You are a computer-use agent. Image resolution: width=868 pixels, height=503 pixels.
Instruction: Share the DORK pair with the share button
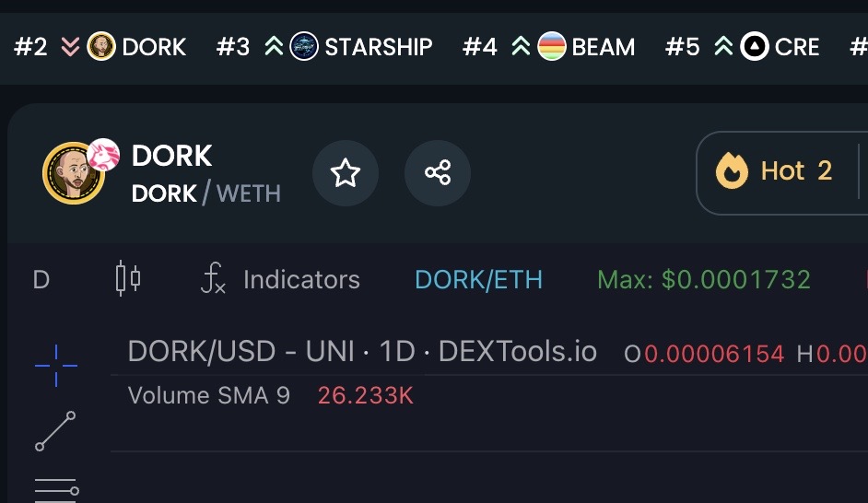click(438, 172)
